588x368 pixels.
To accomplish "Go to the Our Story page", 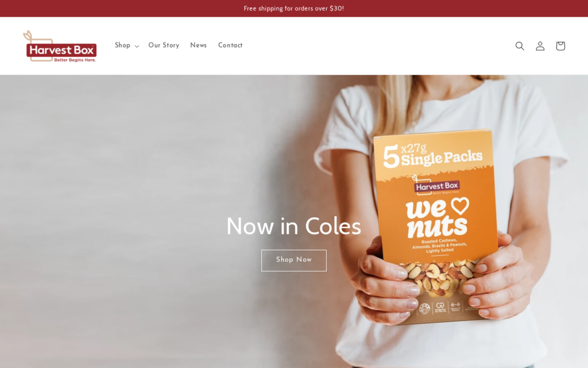I will tap(164, 45).
